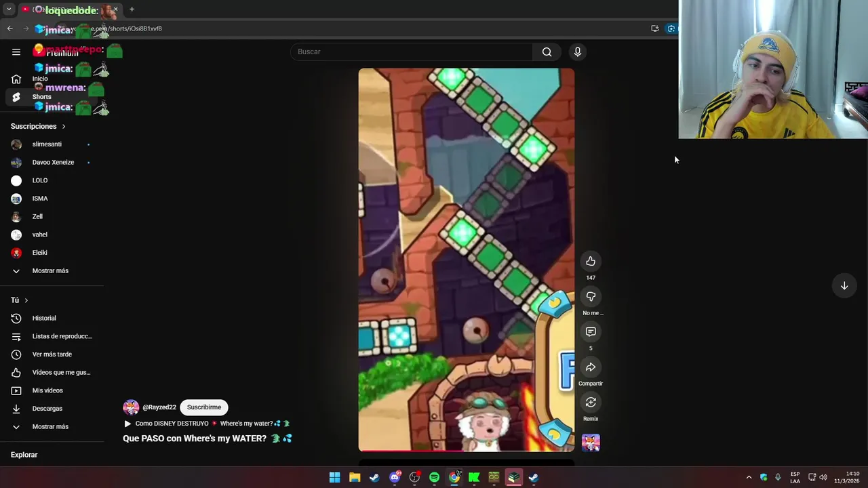Start voice search with microphone icon
This screenshot has height=488, width=868.
pyautogui.click(x=578, y=52)
